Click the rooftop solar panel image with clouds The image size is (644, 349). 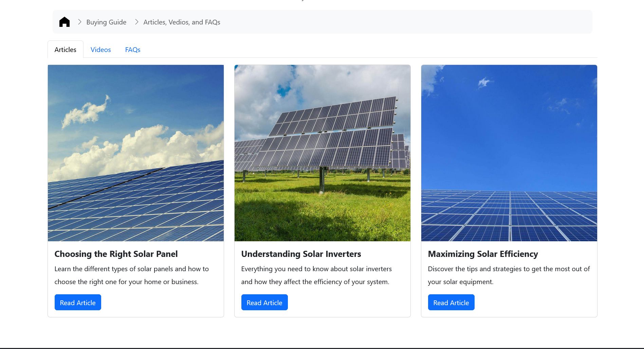coord(136,153)
